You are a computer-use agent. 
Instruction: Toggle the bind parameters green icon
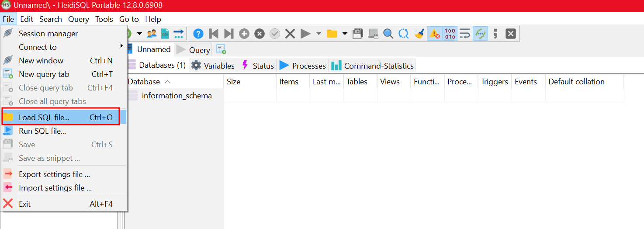tap(480, 34)
